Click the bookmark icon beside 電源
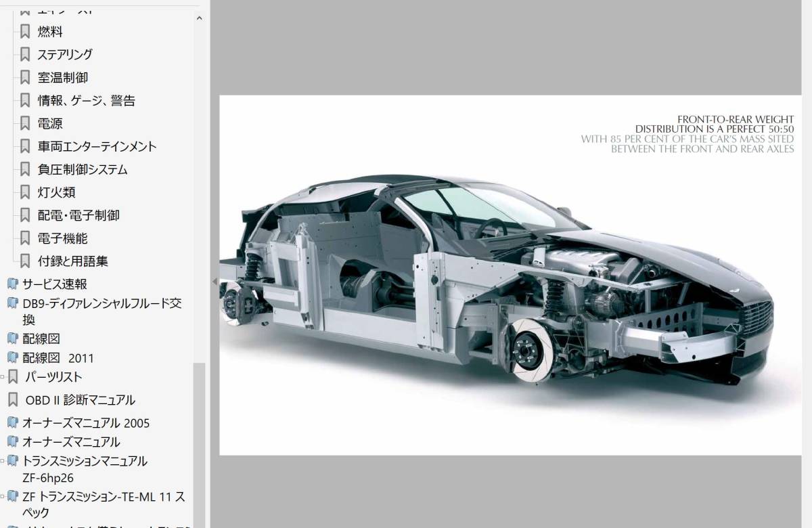This screenshot has height=528, width=812. (25, 123)
